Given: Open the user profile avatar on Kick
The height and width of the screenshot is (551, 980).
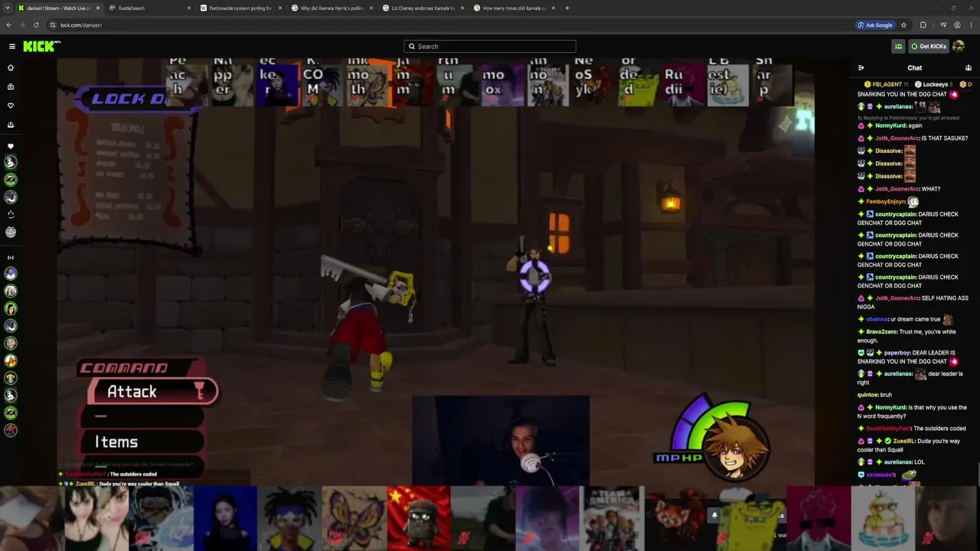Looking at the screenshot, I should [x=959, y=46].
